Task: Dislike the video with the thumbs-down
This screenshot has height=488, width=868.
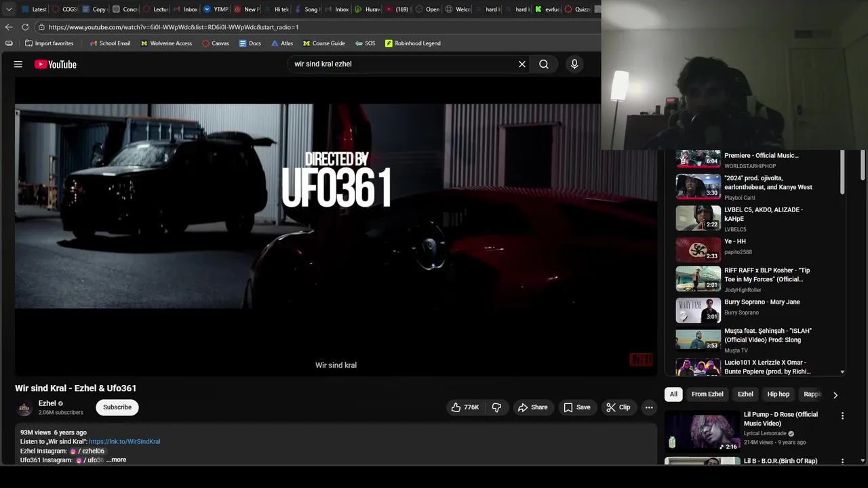Action: pyautogui.click(x=497, y=407)
